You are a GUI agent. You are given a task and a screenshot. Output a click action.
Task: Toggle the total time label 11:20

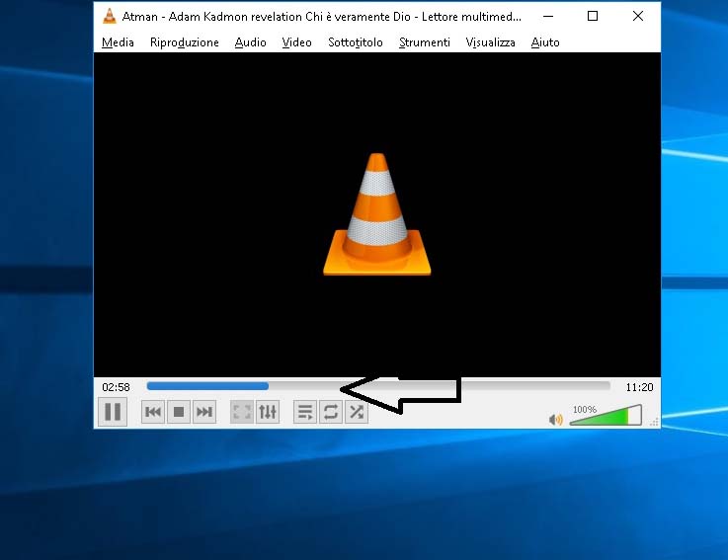coord(639,387)
